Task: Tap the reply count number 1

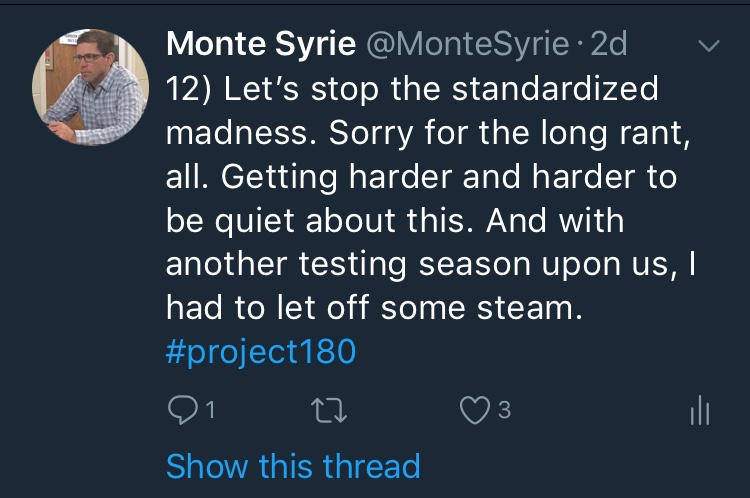Action: 210,410
